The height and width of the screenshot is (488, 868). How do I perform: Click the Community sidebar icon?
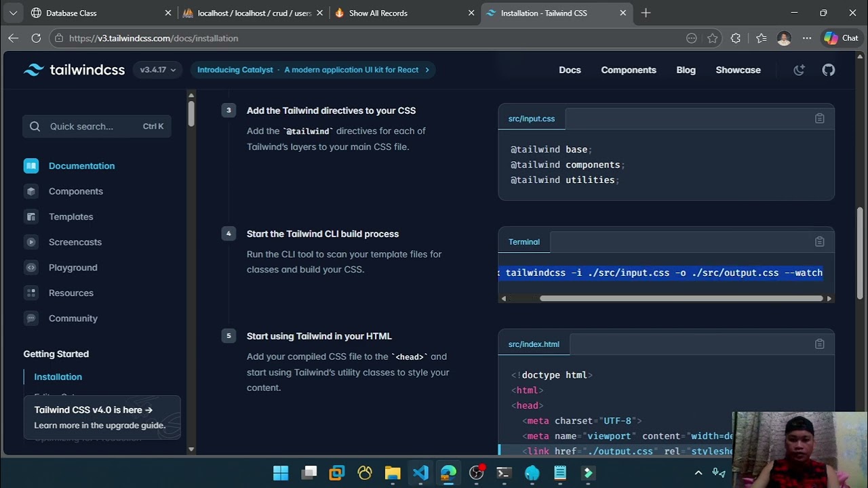pyautogui.click(x=31, y=319)
